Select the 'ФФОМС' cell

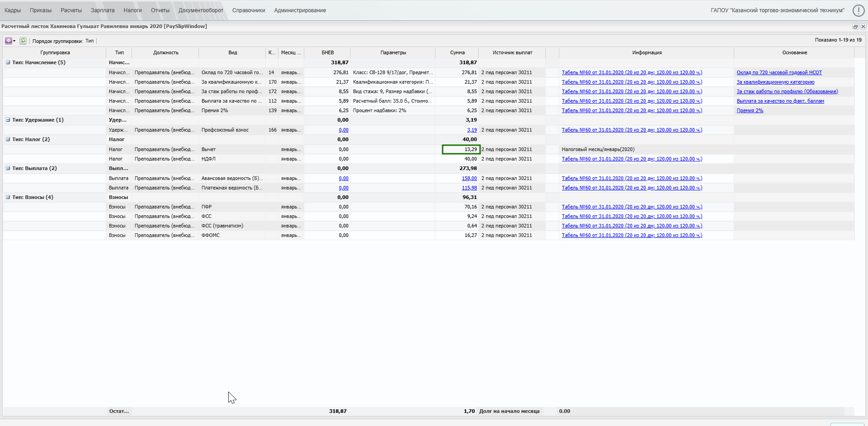(x=232, y=235)
